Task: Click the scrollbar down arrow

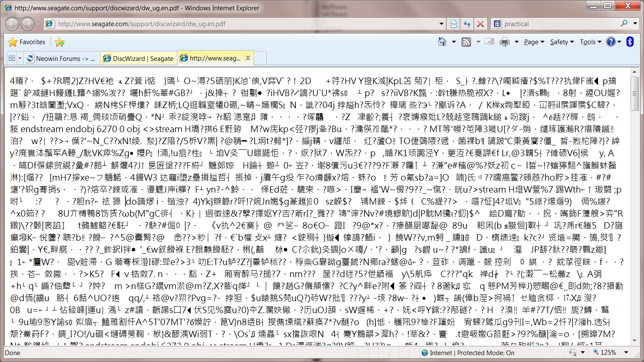Action: point(635,341)
